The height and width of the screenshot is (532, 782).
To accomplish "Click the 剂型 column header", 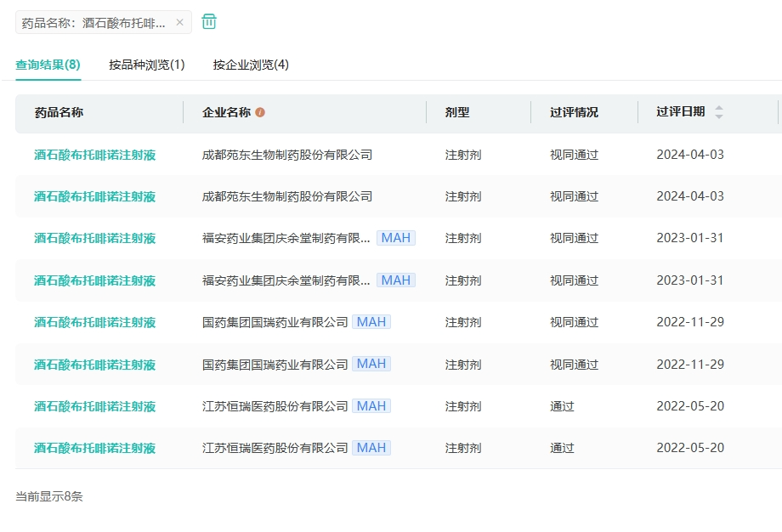I will pos(457,112).
